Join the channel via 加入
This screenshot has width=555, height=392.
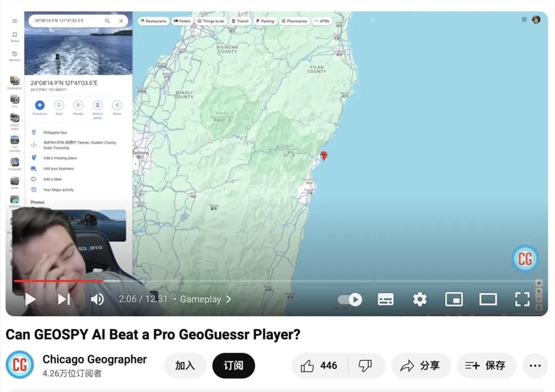coord(185,365)
